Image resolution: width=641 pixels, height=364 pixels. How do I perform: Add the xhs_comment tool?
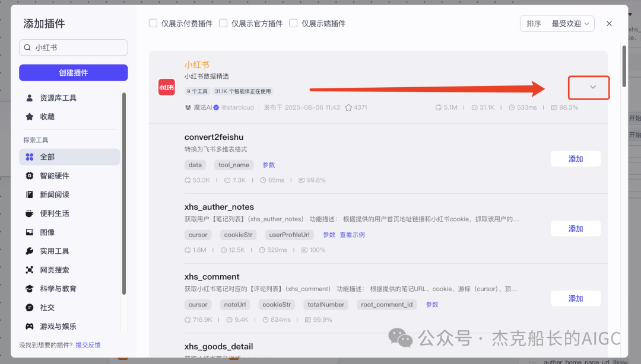(576, 299)
